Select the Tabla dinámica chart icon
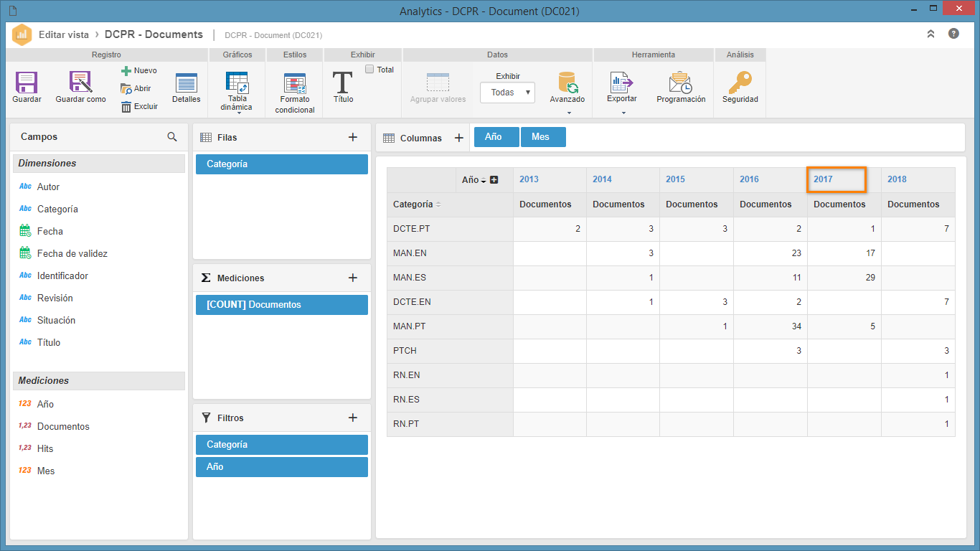The image size is (980, 551). pyautogui.click(x=237, y=82)
